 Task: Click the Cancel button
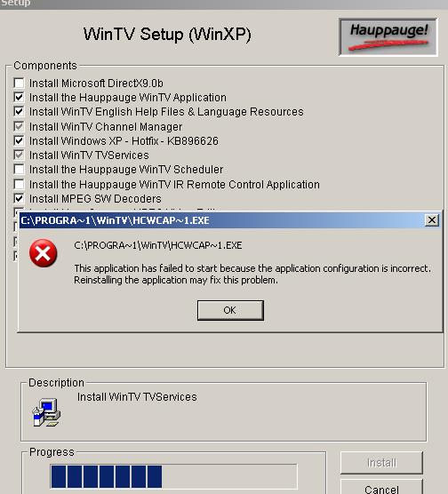click(x=381, y=489)
